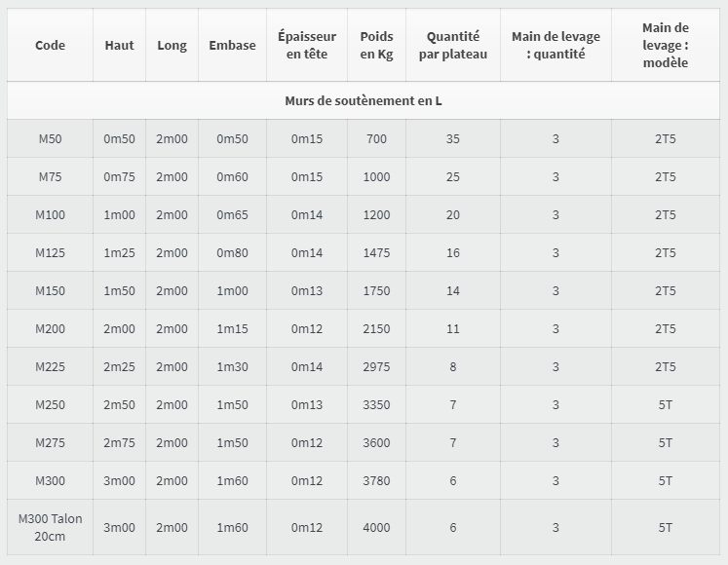Click quantity per tray 14
The height and width of the screenshot is (565, 728).
(x=452, y=291)
